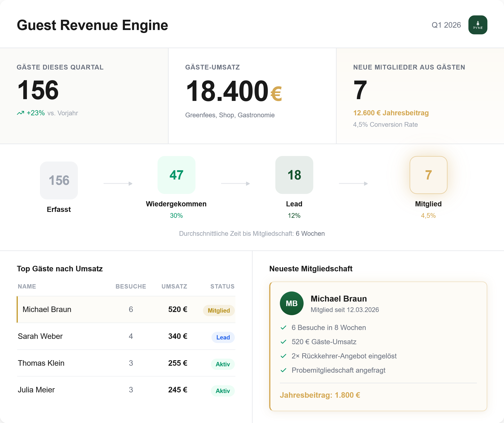Screen dimensions: 504x423
Task: Sort by the Umsatz column header
Action: click(174, 286)
